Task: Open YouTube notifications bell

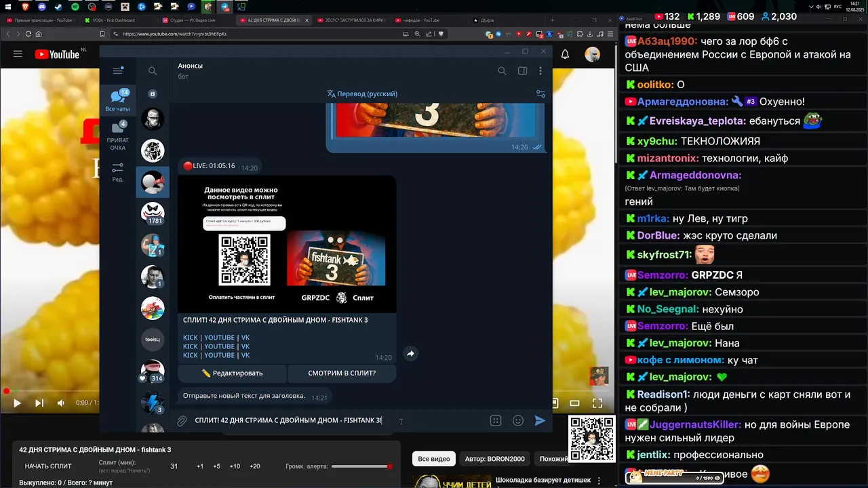Action: (565, 54)
